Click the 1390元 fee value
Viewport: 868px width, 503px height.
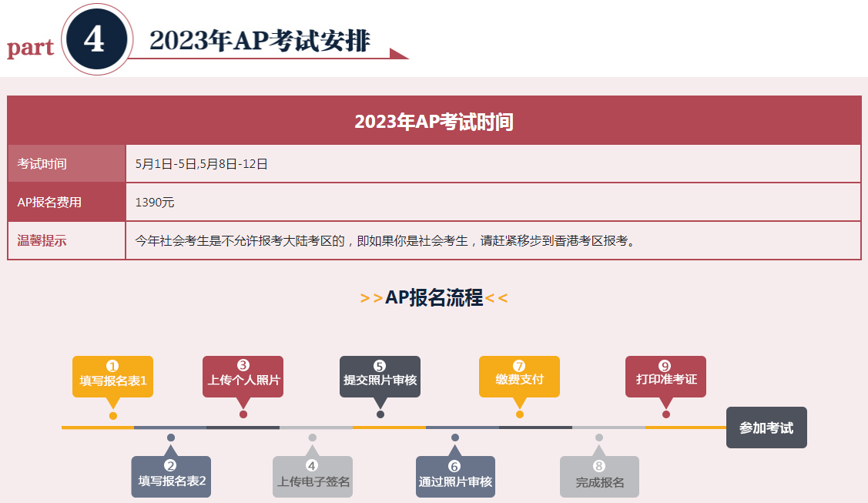point(155,202)
